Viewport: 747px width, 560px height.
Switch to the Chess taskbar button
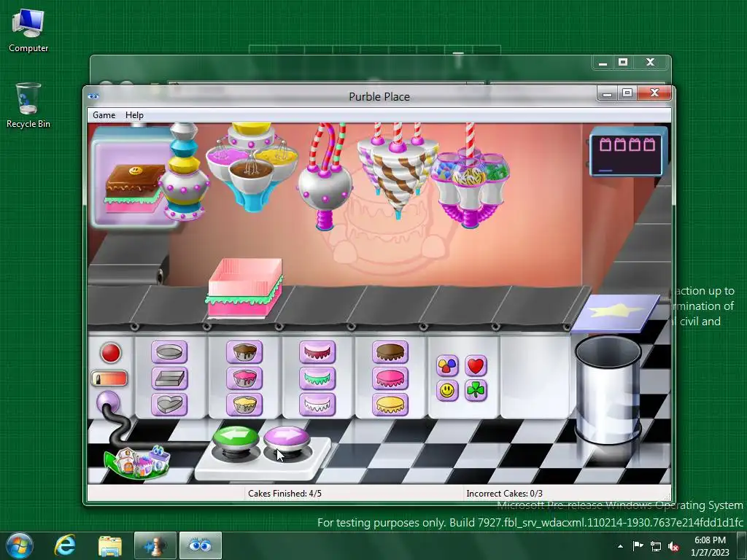pos(155,545)
